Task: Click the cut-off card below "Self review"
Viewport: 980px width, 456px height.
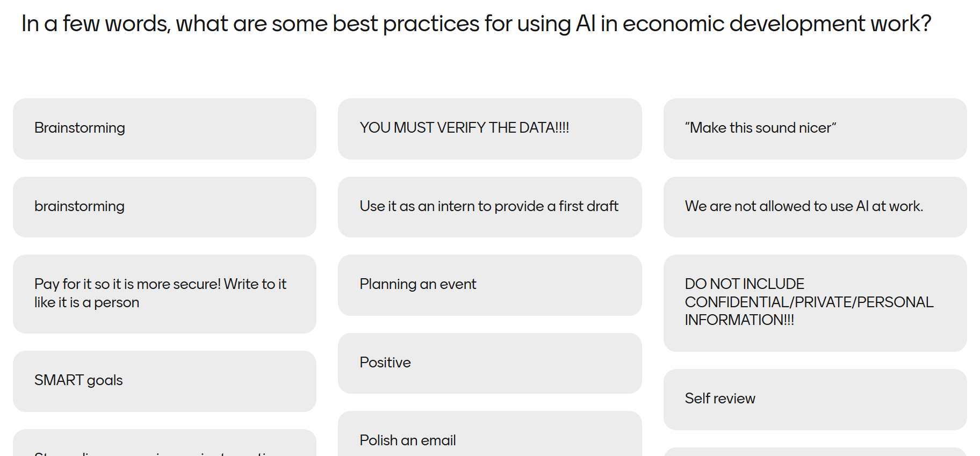Action: (815, 452)
